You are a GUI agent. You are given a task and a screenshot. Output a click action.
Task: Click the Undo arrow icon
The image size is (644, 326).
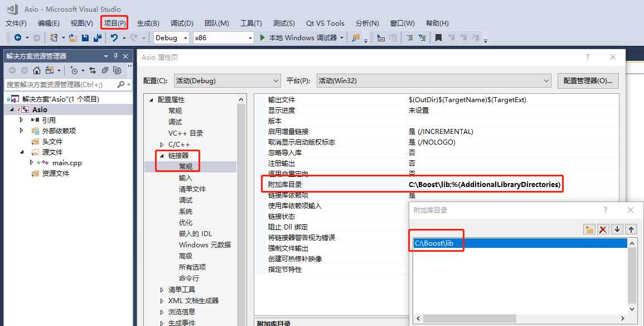point(114,38)
